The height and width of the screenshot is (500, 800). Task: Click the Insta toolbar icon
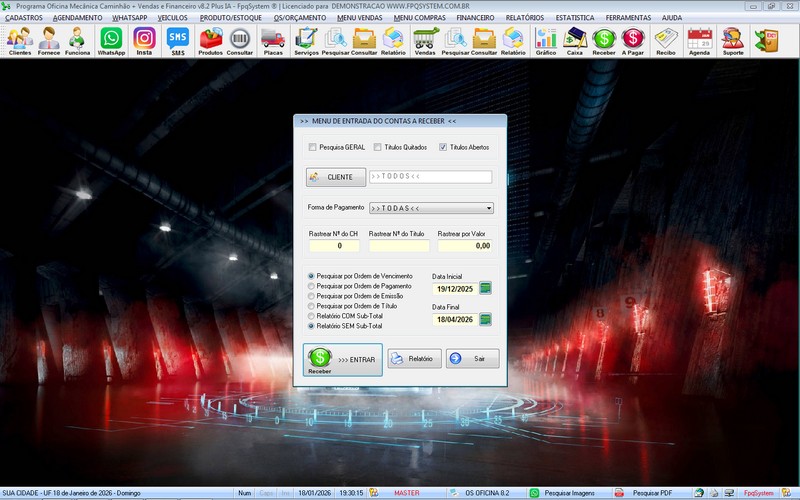(144, 40)
